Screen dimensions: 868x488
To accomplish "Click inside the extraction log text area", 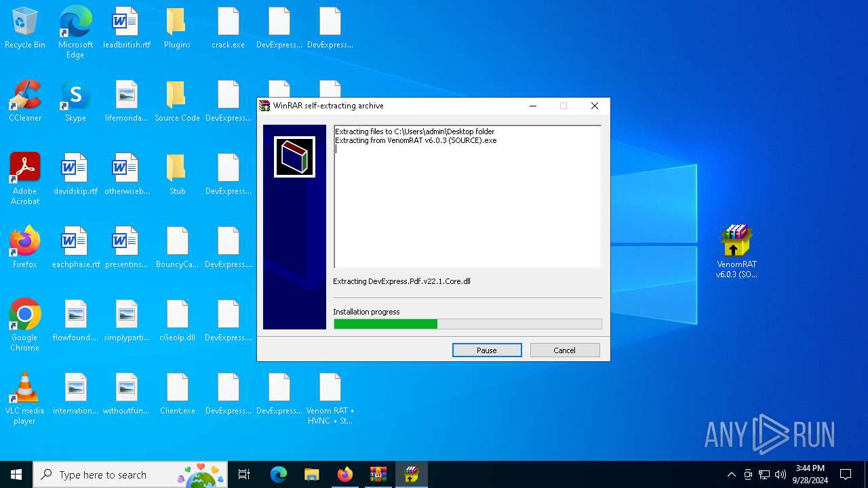I will pyautogui.click(x=467, y=197).
